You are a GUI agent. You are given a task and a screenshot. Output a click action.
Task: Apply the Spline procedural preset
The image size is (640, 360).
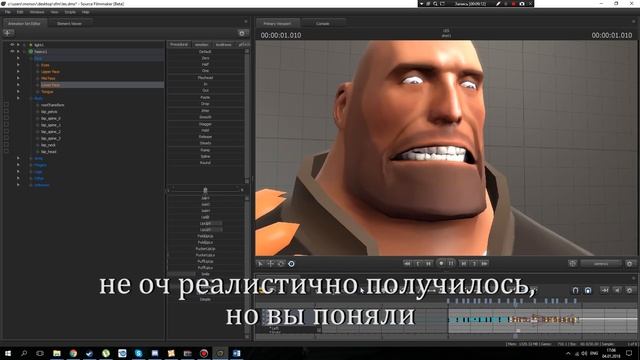[205, 156]
